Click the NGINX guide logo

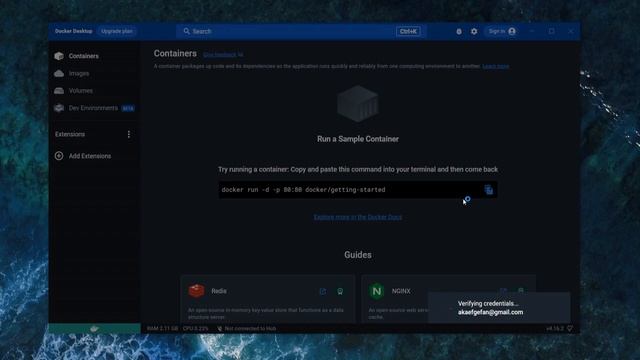click(376, 291)
